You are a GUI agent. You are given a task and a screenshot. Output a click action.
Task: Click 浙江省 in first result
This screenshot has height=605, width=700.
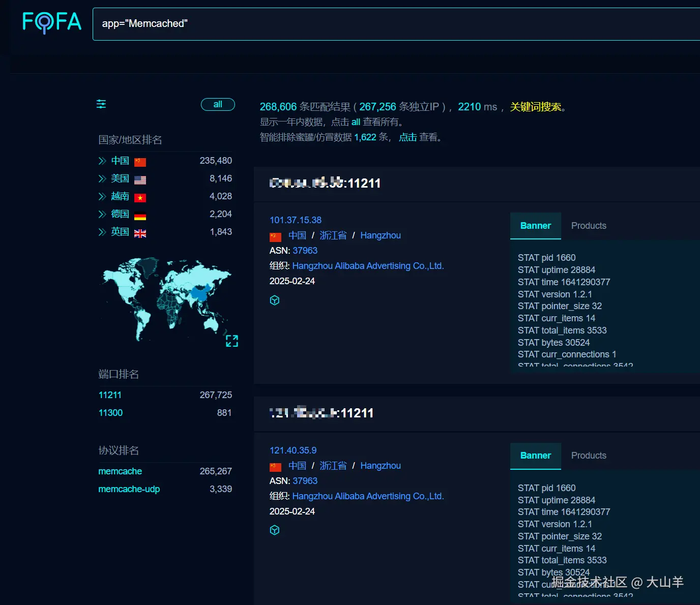point(333,235)
